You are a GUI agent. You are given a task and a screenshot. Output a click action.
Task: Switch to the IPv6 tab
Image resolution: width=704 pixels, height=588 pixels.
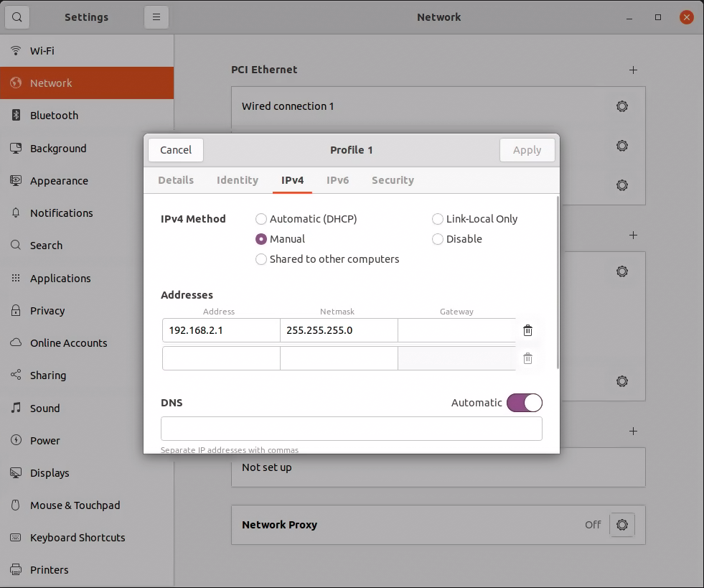tap(337, 180)
